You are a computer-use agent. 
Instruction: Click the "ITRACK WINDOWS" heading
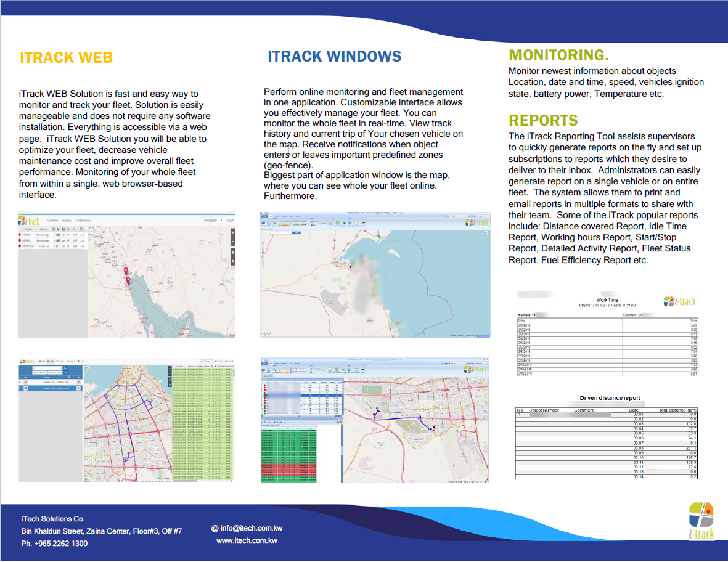tap(334, 56)
